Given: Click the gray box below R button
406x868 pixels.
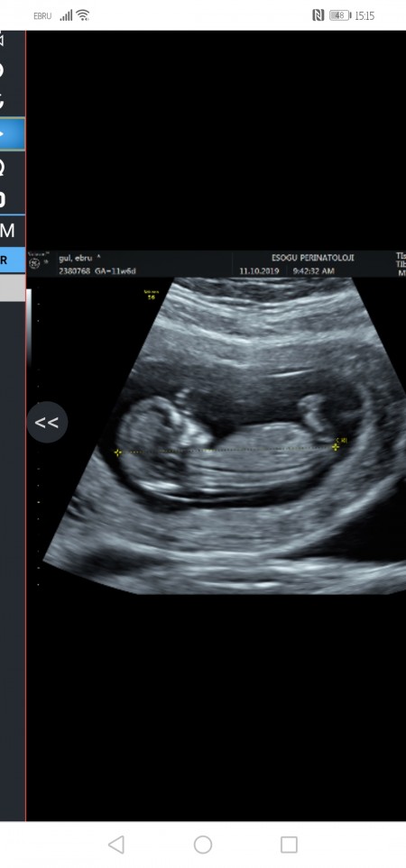Looking at the screenshot, I should [13, 288].
